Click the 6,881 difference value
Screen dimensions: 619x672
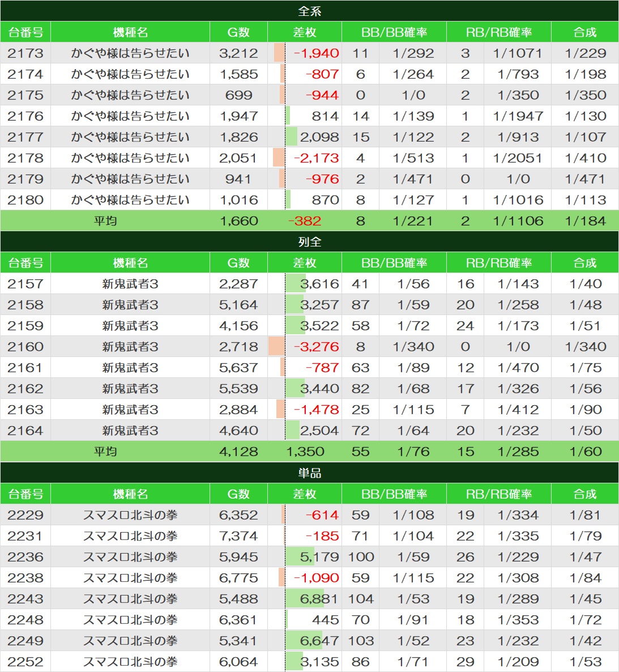pyautogui.click(x=319, y=599)
